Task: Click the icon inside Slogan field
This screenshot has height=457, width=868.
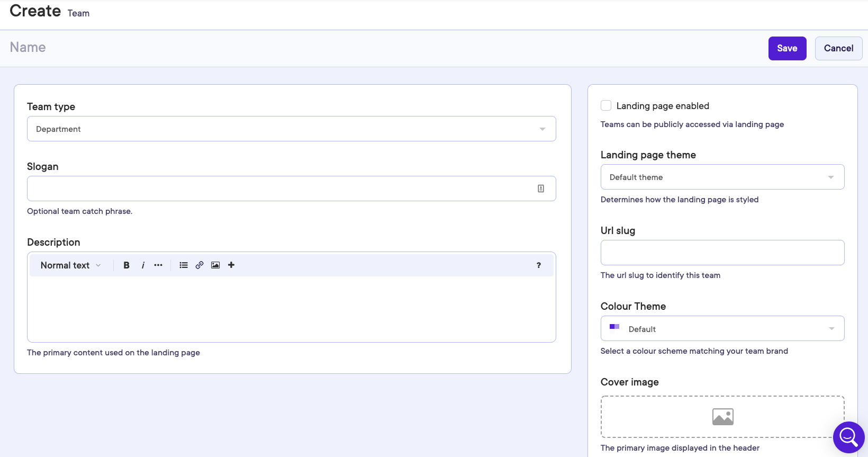Action: point(541,189)
